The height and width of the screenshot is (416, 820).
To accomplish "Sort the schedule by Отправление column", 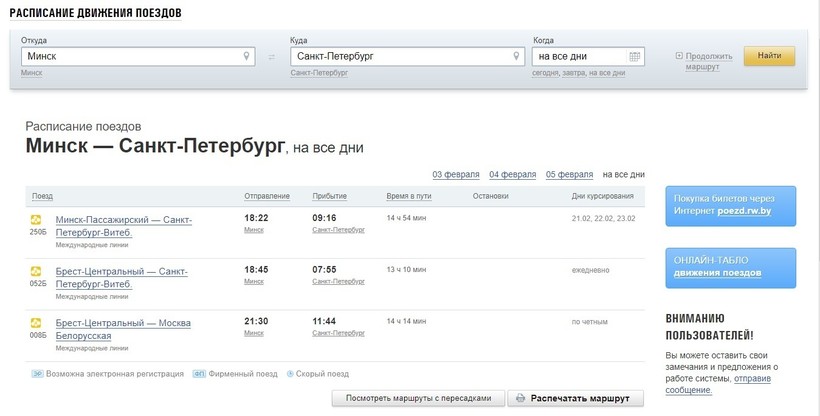I will (266, 196).
